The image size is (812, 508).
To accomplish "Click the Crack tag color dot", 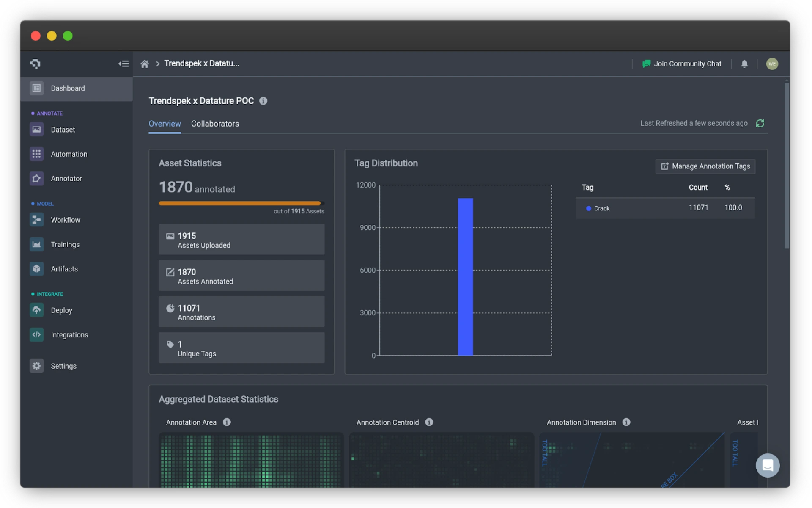I will click(588, 208).
